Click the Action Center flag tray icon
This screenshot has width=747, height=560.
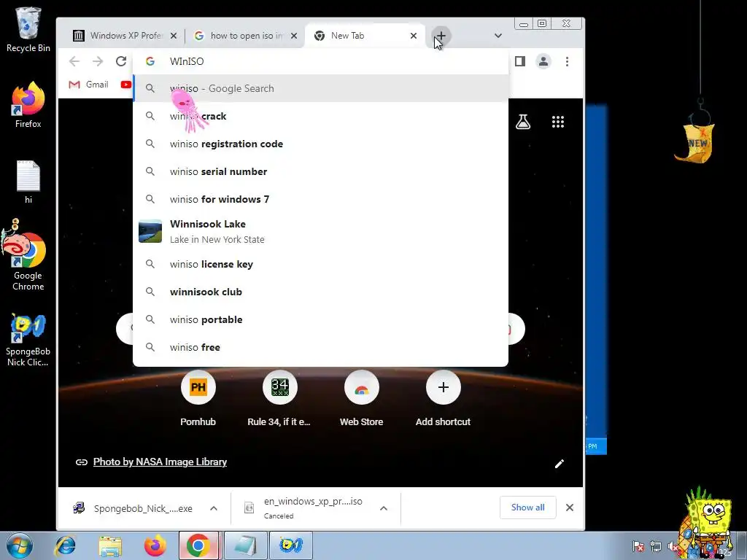click(638, 547)
